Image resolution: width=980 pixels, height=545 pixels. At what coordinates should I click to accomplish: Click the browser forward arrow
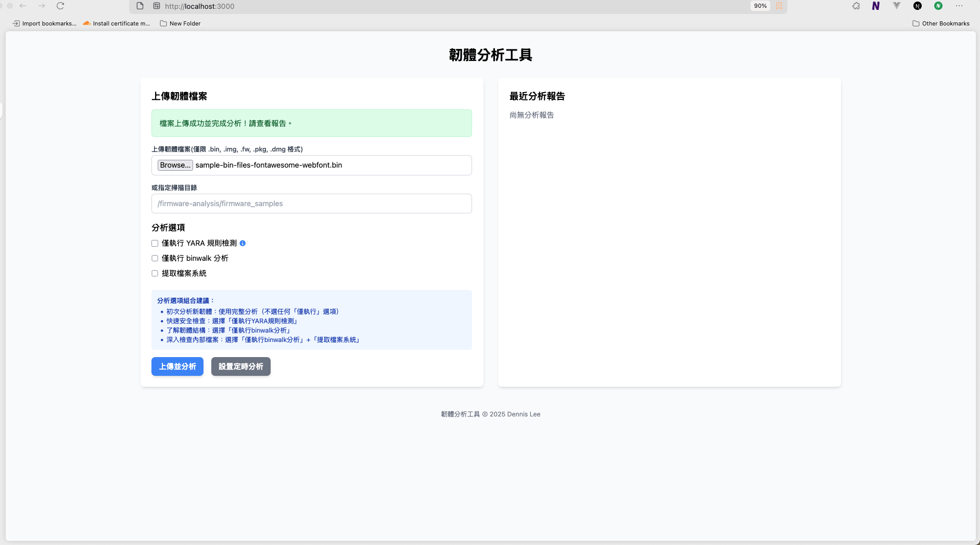[42, 6]
